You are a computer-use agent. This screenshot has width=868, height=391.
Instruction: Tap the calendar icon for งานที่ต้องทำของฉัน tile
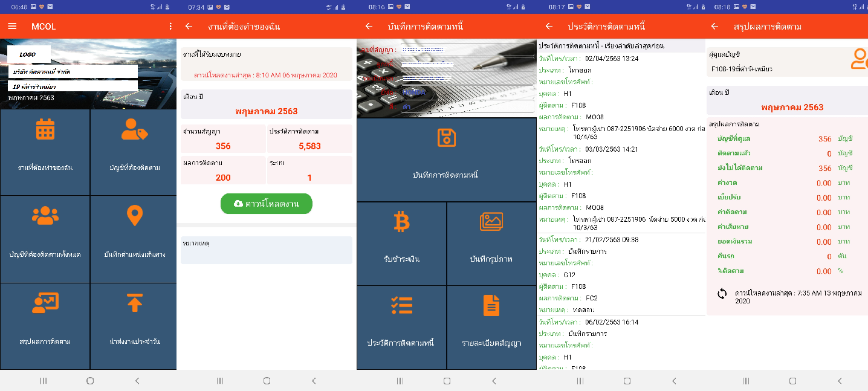click(45, 129)
